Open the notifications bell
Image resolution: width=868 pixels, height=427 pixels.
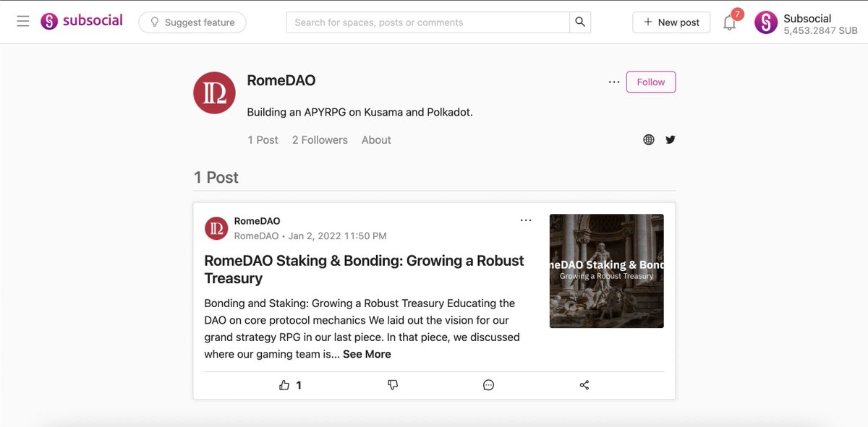730,22
